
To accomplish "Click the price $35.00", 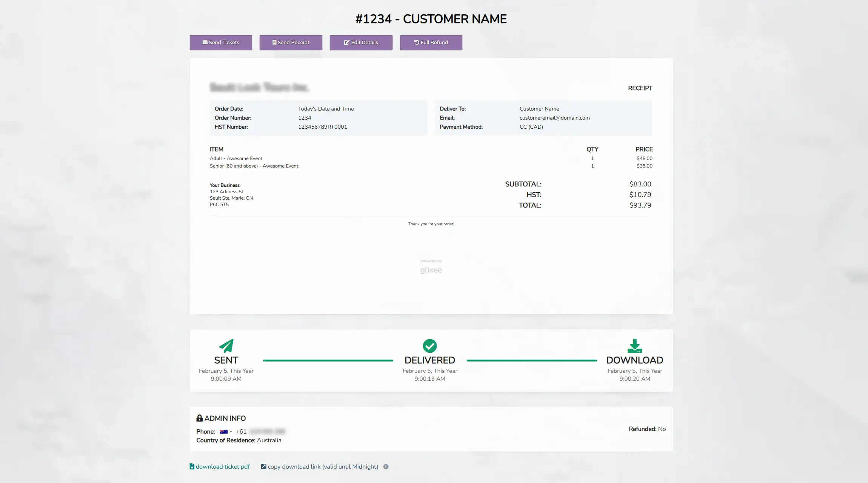I will click(645, 166).
